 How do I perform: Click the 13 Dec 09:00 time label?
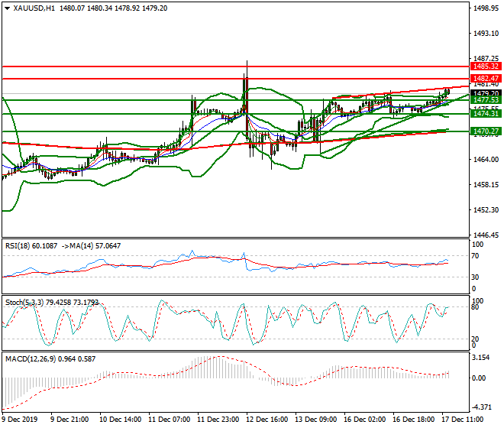(315, 420)
